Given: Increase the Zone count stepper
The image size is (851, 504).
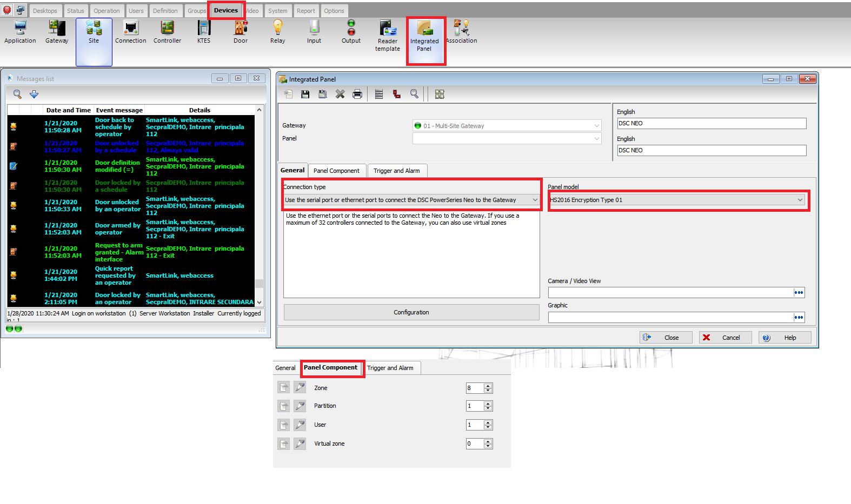Looking at the screenshot, I should tap(488, 386).
